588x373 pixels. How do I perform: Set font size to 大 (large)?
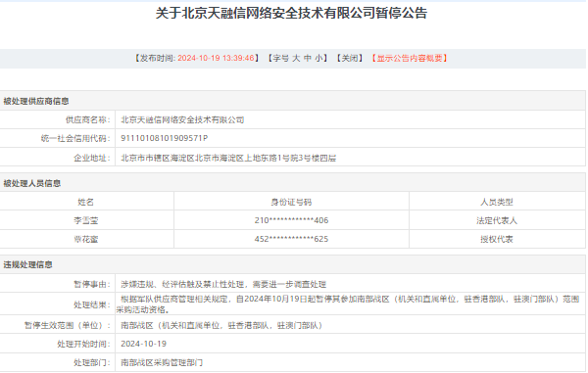pos(296,58)
